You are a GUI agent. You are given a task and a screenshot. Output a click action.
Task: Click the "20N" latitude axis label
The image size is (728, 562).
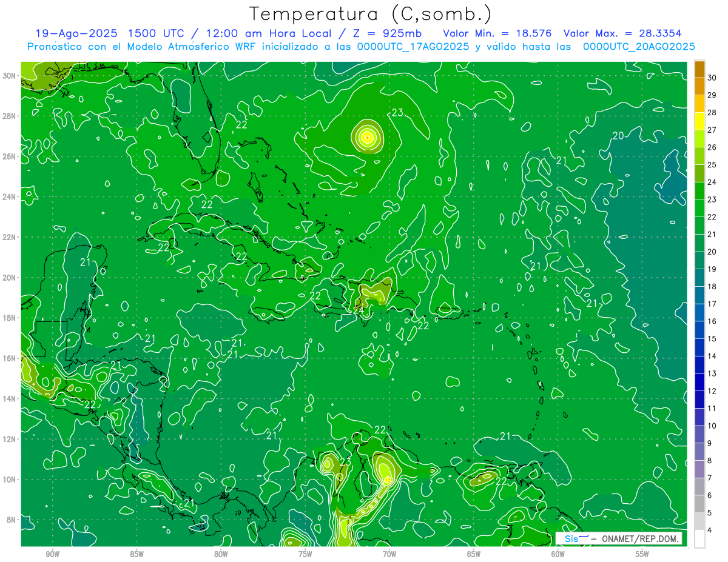[x=10, y=278]
